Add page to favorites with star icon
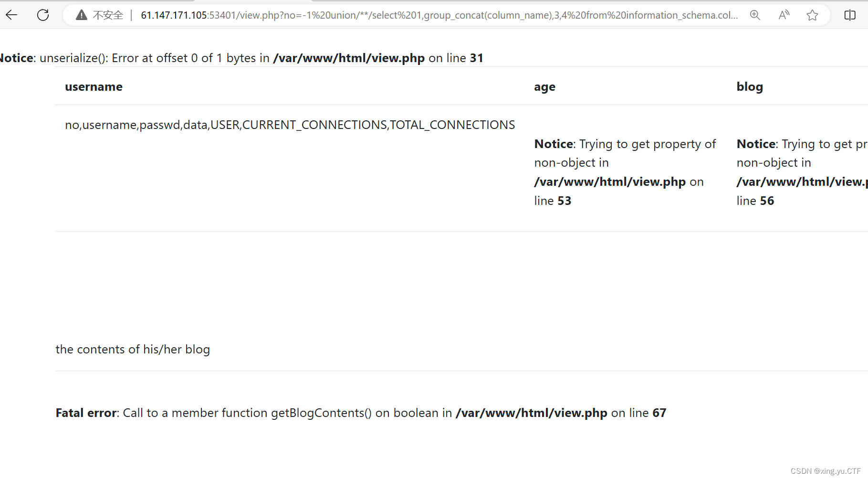The width and height of the screenshot is (868, 480). pos(812,15)
